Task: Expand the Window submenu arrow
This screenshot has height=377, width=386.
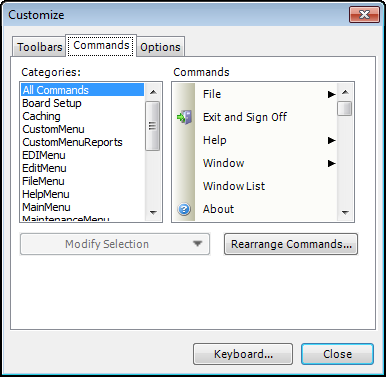Action: (331, 163)
